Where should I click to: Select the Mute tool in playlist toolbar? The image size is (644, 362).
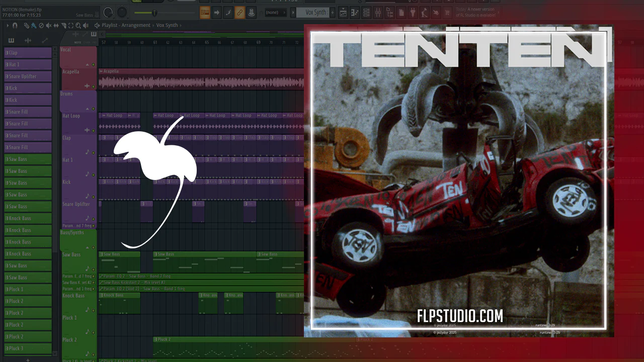(49, 25)
